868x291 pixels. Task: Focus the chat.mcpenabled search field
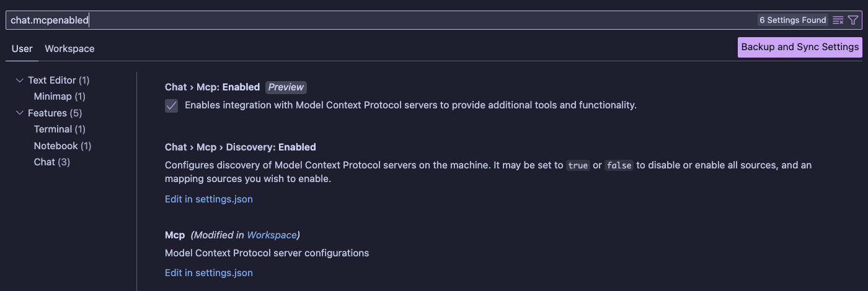(372, 20)
